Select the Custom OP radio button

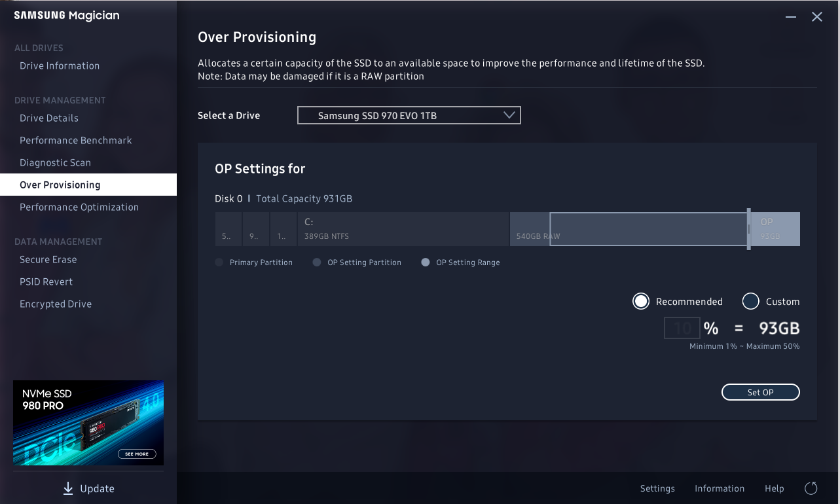click(750, 301)
